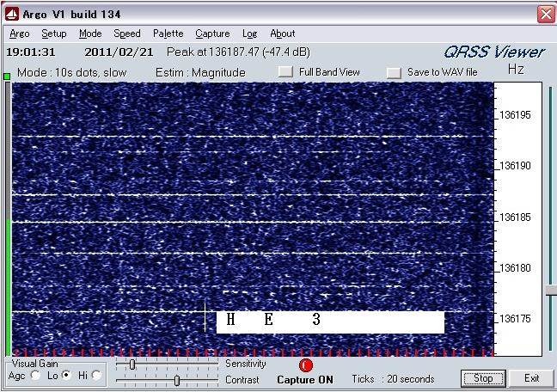Expand the Mode menu
The height and width of the screenshot is (392, 557).
pos(90,34)
